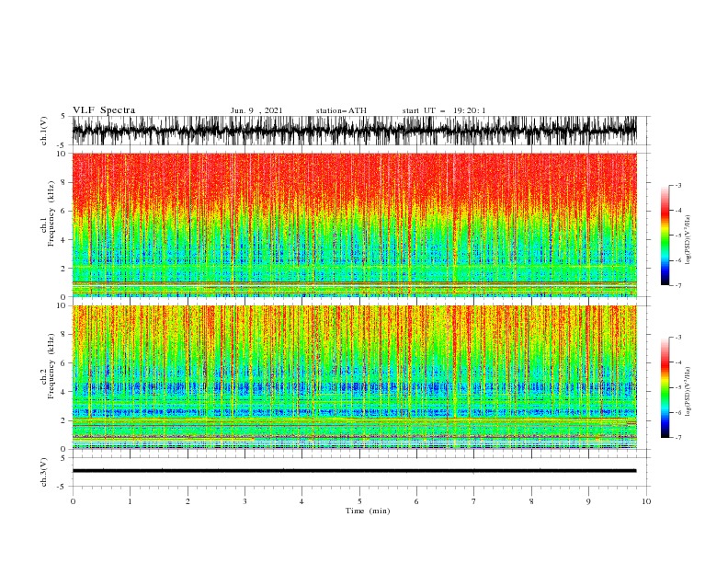Click the 'Time (min)' axis label
Image resolution: width=728 pixels, height=563 pixels.
point(368,511)
